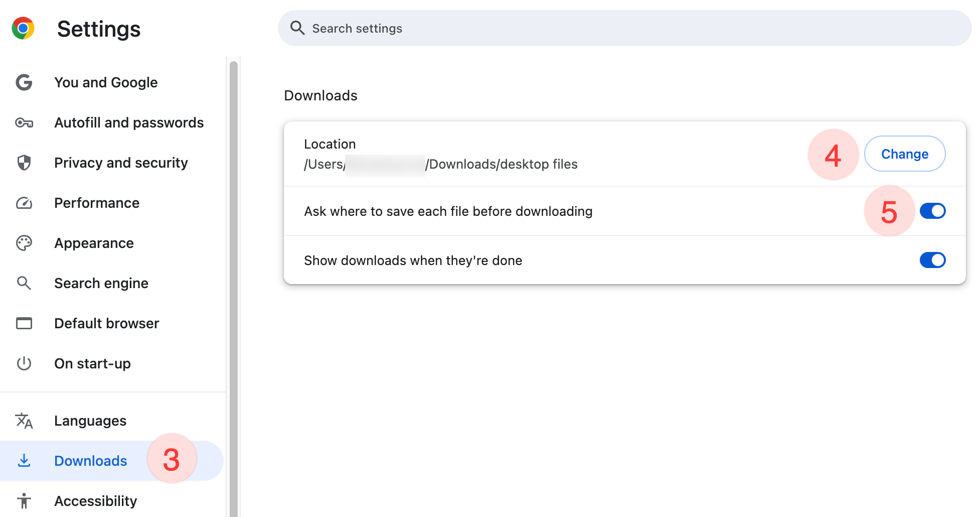Click the Google G icon in sidebar
The image size is (980, 517).
(24, 82)
